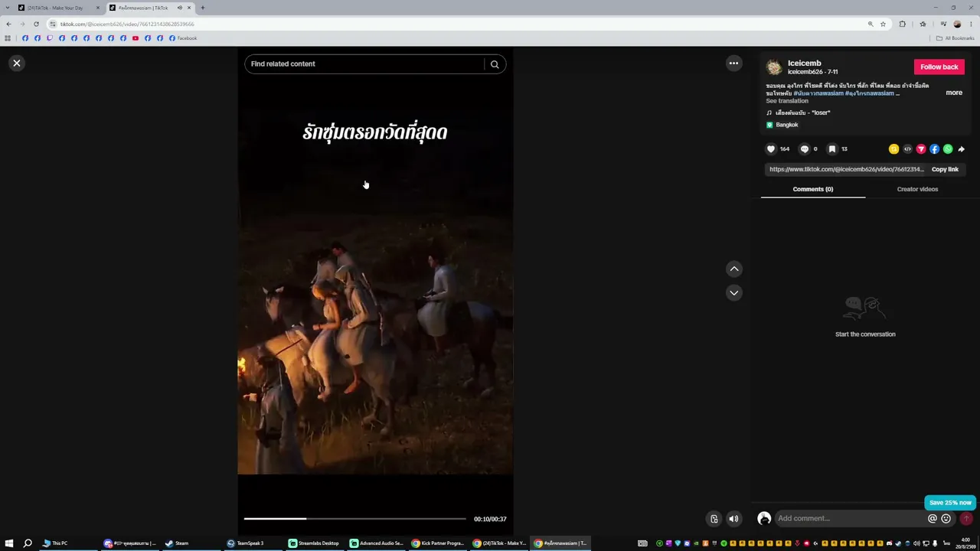
Task: Reload the page
Action: coord(36,24)
